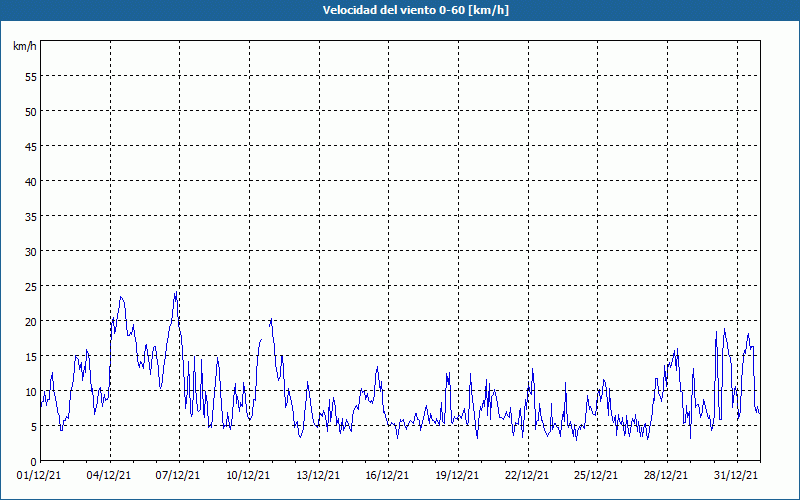Click the y-axis value 5
Image resolution: width=800 pixels, height=500 pixels.
34,427
